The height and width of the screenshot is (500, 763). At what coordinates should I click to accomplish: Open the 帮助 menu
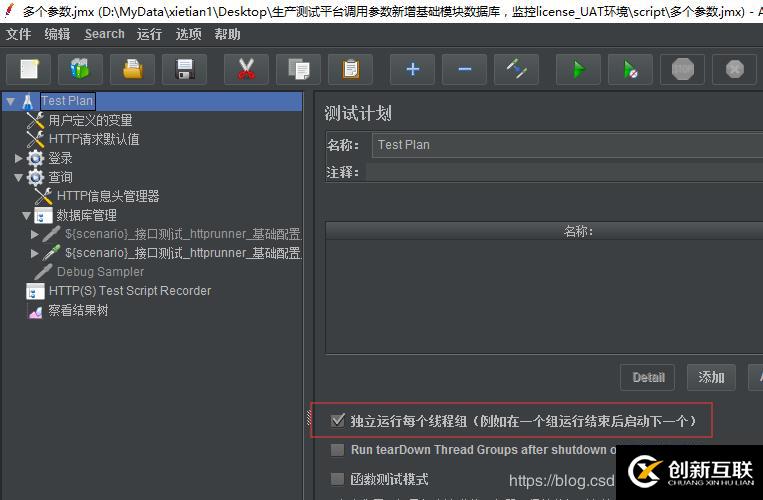pos(227,34)
